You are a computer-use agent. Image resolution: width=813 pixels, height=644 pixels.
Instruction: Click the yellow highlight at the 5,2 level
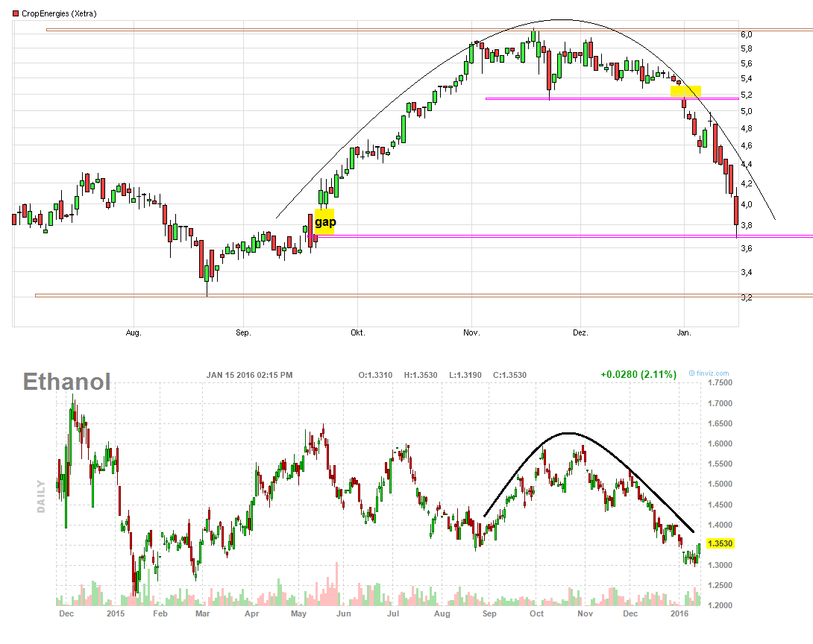tap(686, 89)
